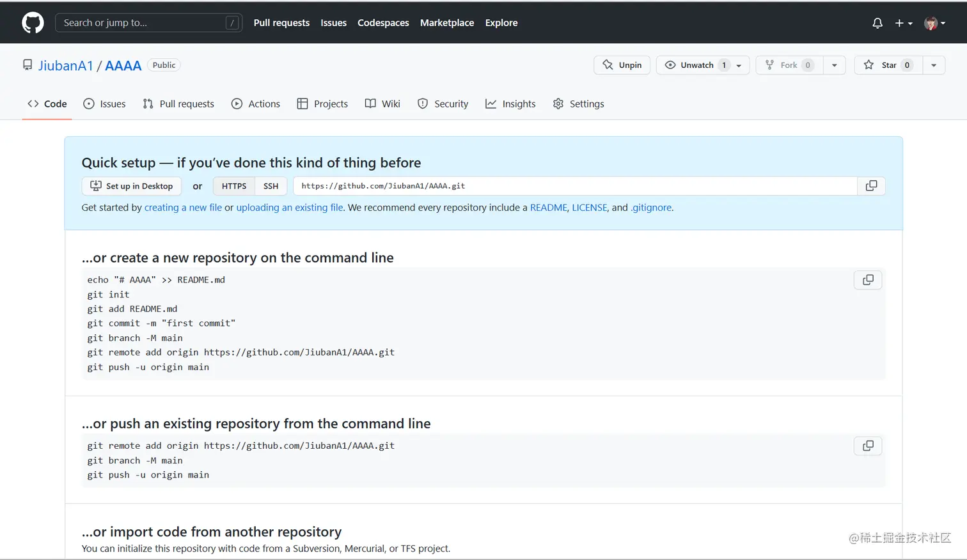Image resolution: width=967 pixels, height=560 pixels.
Task: Open the README link
Action: click(x=549, y=208)
